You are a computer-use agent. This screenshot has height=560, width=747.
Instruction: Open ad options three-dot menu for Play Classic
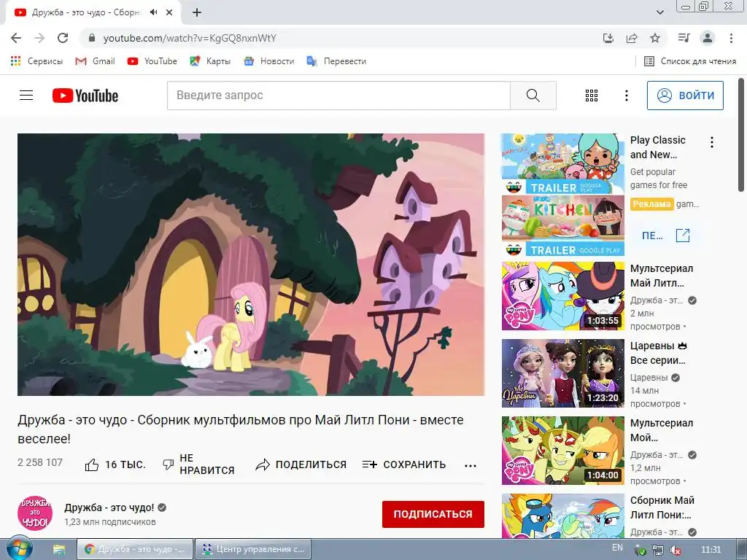tap(712, 142)
